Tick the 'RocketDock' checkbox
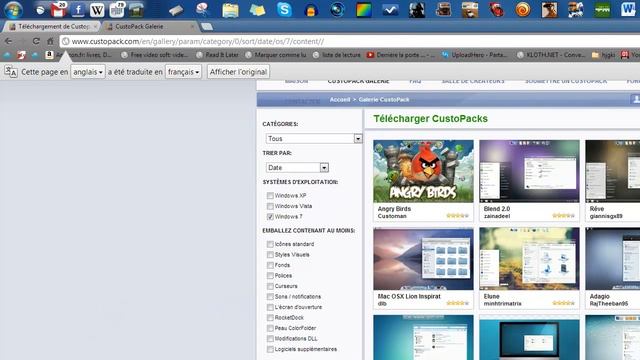 270,318
